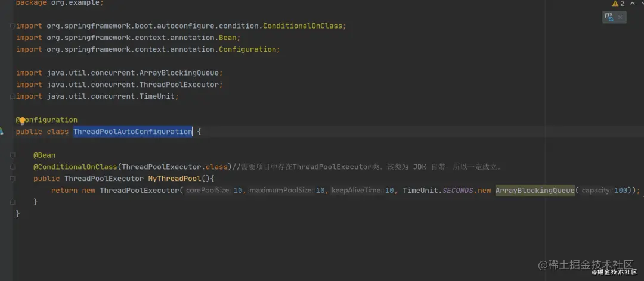Click the public class keywords

(x=42, y=132)
